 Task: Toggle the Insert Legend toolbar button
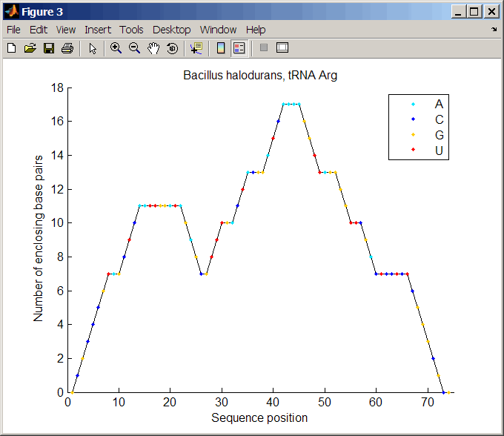coord(239,48)
